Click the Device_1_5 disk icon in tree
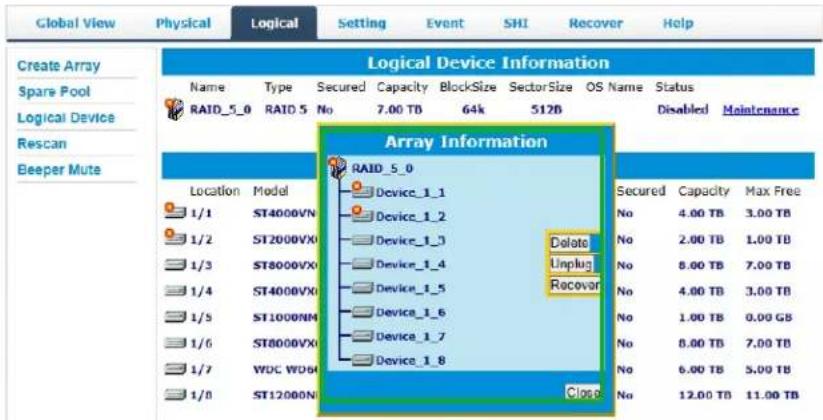 coord(362,288)
